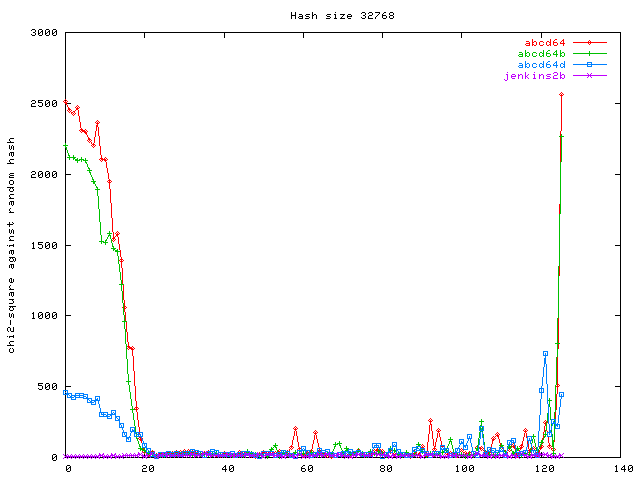Select the abcd64 legend label
Image resolution: width=640 pixels, height=480 pixels.
(545, 42)
